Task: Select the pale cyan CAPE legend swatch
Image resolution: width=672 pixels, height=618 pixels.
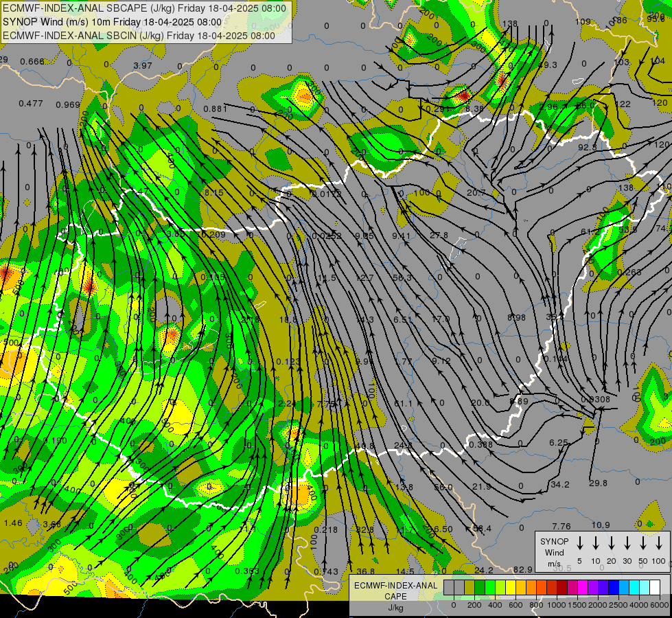Action: 645,587
